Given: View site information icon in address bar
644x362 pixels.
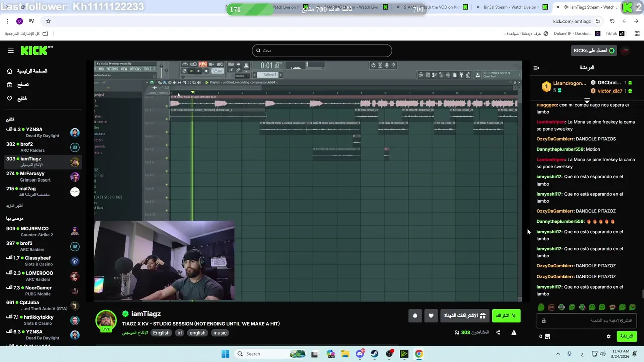Looking at the screenshot, I should point(598,21).
